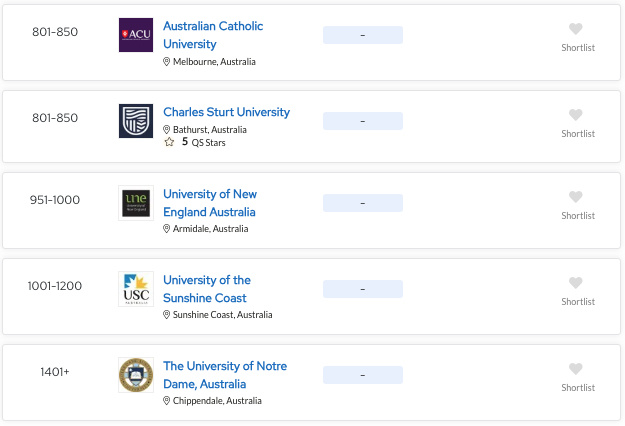Click the 1401+ rank of Notre Dame

click(x=55, y=372)
